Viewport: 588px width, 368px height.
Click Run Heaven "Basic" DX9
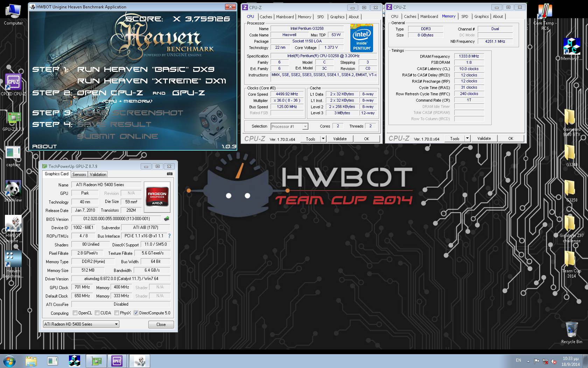click(146, 69)
